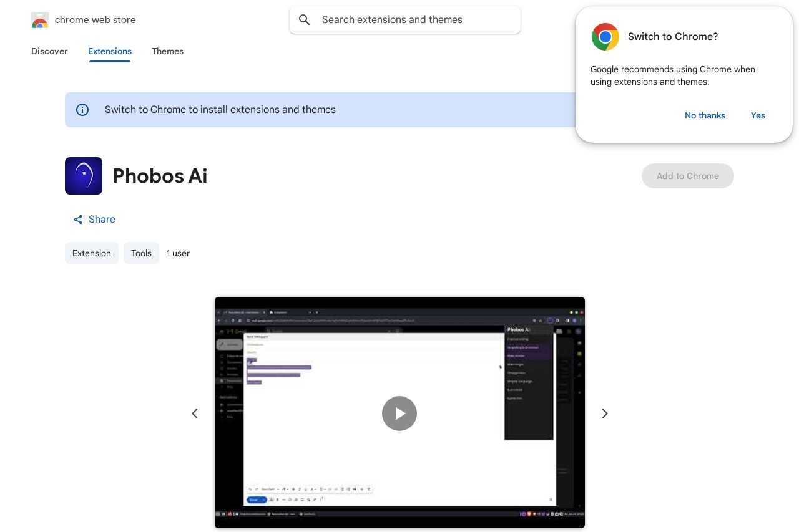799x532 pixels.
Task: Open the Tools category page
Action: 141,253
